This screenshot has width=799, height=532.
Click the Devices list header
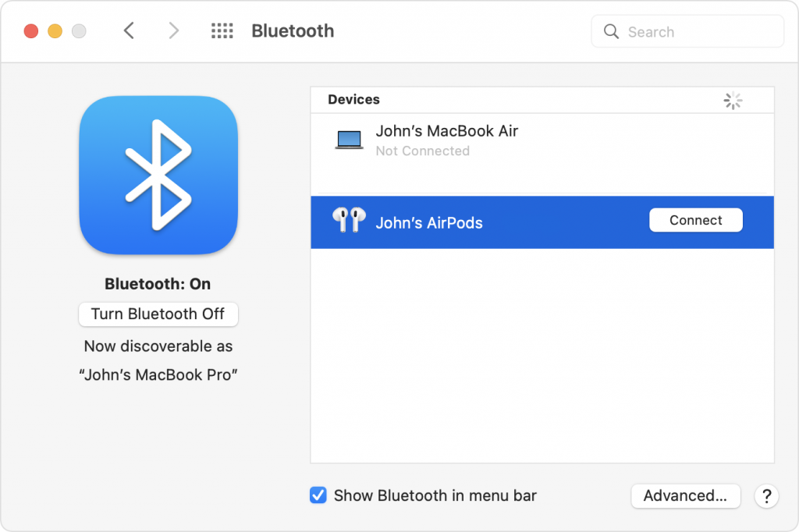click(x=354, y=100)
